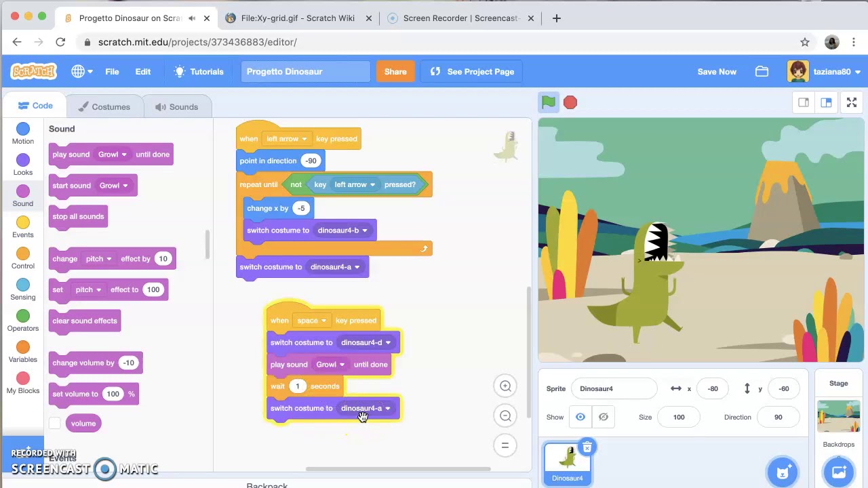Open the File menu
Screen dimensions: 868x488
[x=112, y=72]
